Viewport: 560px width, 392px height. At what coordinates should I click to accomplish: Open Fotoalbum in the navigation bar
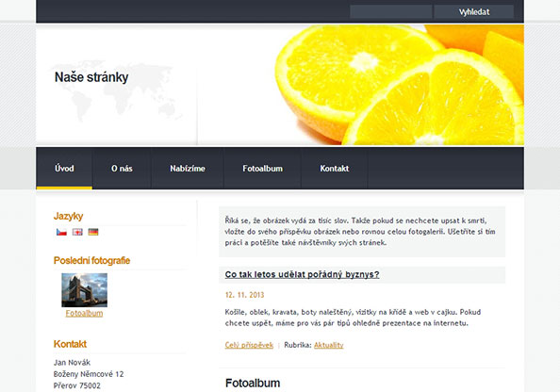[x=262, y=168]
